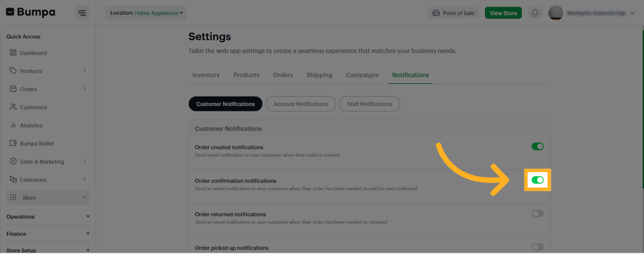Image resolution: width=644 pixels, height=254 pixels.
Task: Collapse the More menu in sidebar
Action: coord(47,198)
